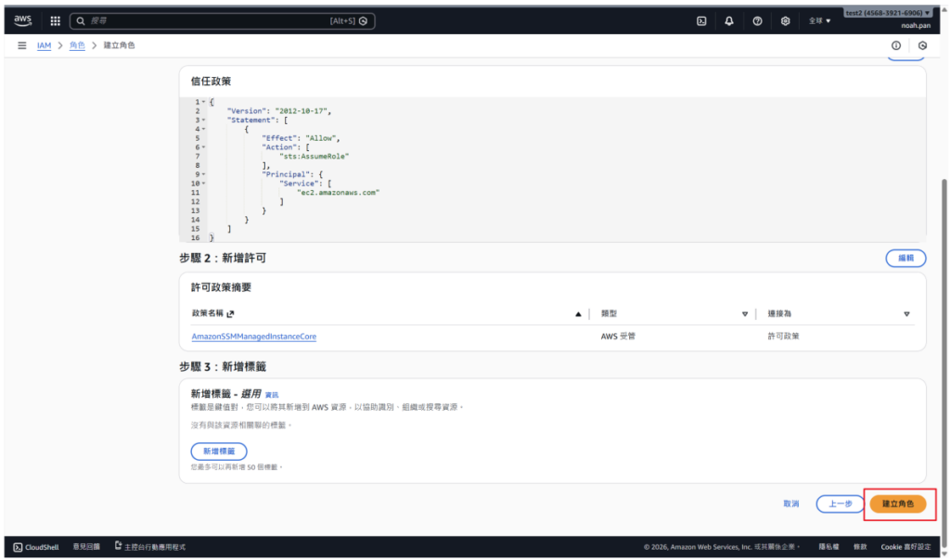The width and height of the screenshot is (950, 560).
Task: Open the settings gear in top bar
Action: [x=785, y=20]
